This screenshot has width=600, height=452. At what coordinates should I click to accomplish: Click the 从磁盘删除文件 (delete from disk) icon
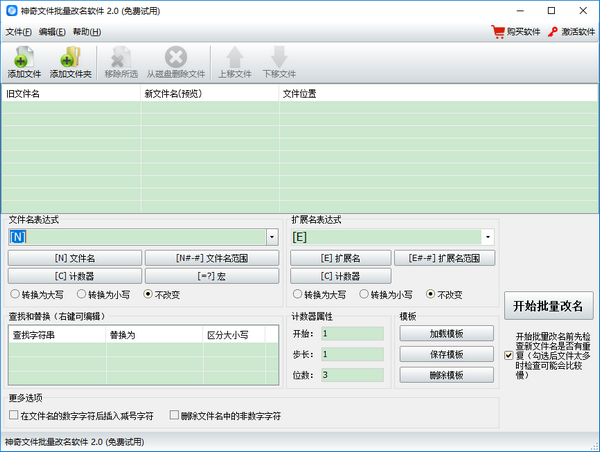click(175, 58)
